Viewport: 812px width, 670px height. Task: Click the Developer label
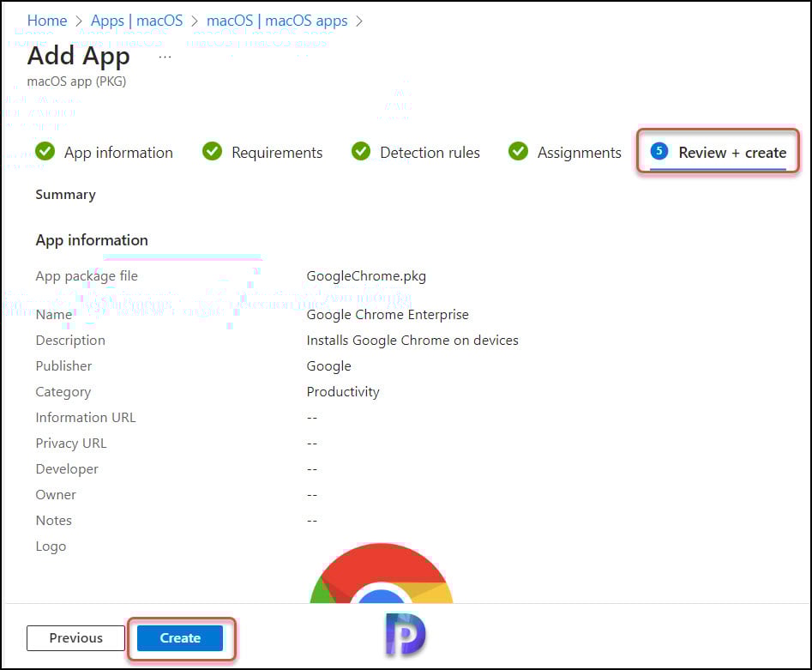click(67, 469)
